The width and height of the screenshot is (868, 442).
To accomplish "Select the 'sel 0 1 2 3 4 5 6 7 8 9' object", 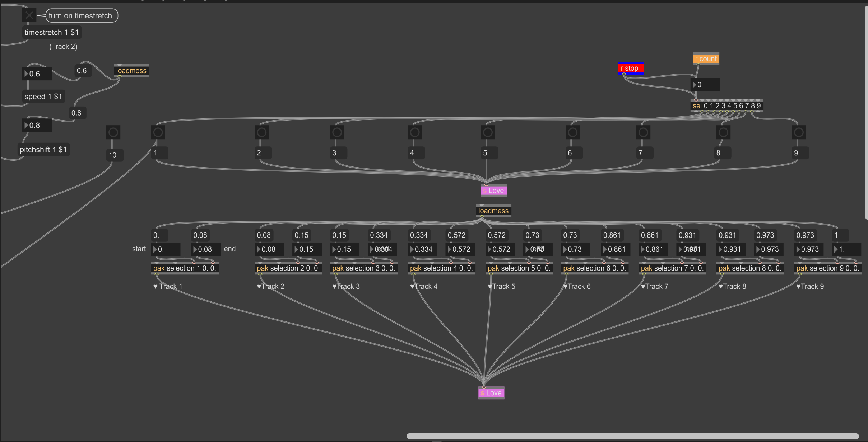I will click(x=727, y=106).
